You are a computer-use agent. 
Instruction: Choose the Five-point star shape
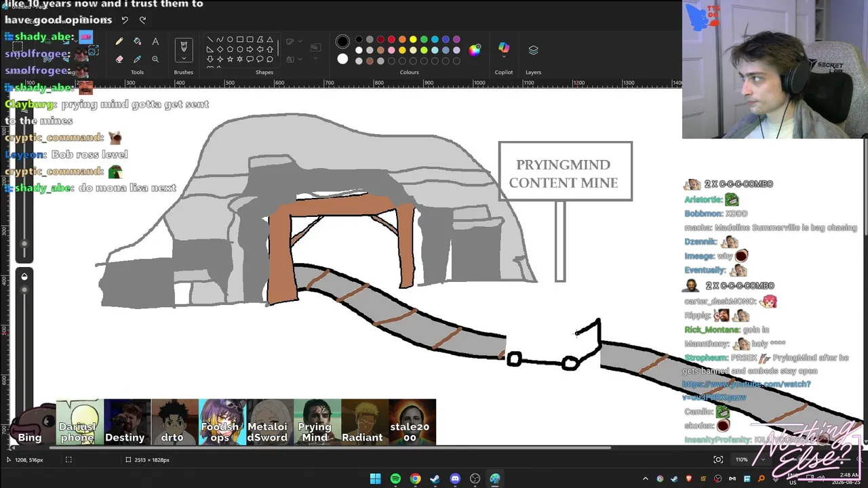click(230, 60)
